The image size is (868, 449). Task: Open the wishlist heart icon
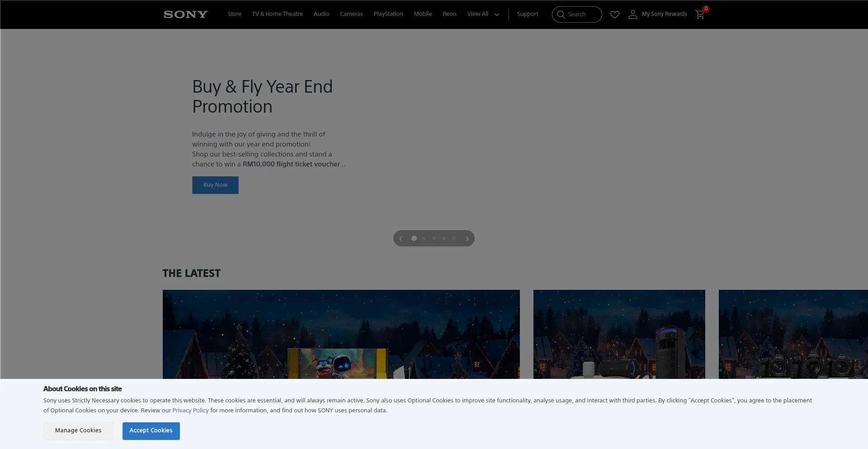[x=614, y=14]
